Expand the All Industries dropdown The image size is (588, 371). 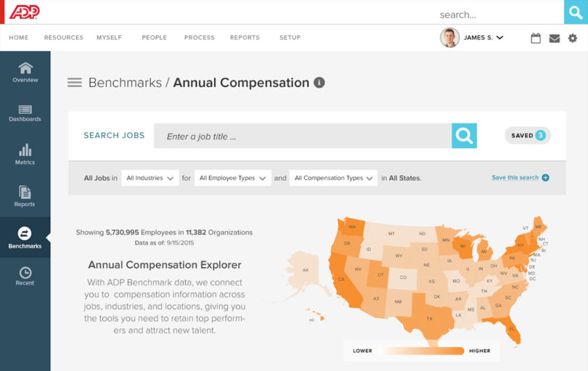click(x=150, y=178)
